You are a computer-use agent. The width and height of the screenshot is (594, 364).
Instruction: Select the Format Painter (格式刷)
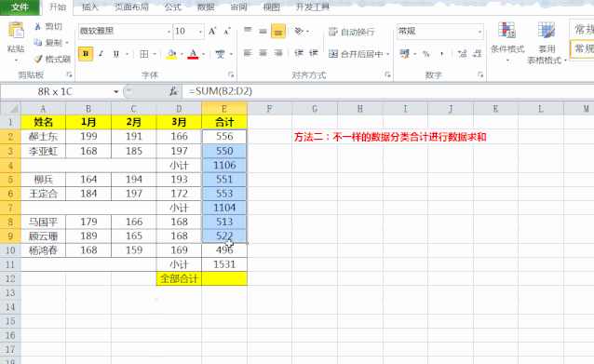pyautogui.click(x=52, y=59)
